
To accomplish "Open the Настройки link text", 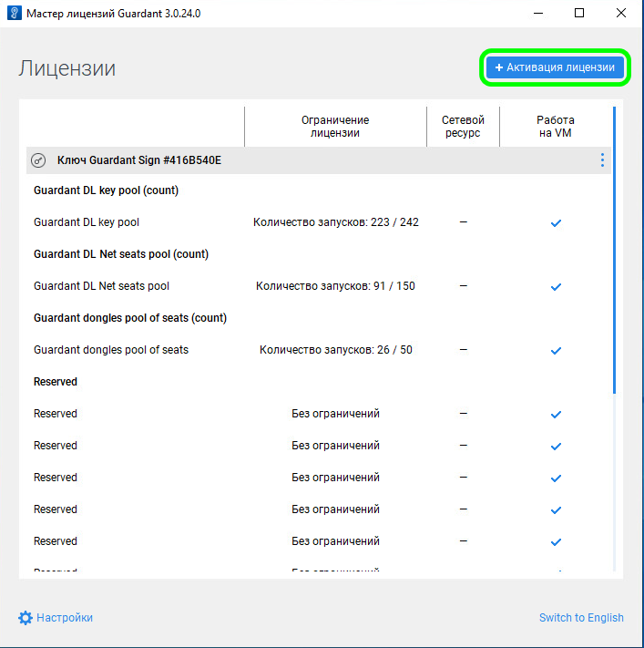I will [65, 618].
